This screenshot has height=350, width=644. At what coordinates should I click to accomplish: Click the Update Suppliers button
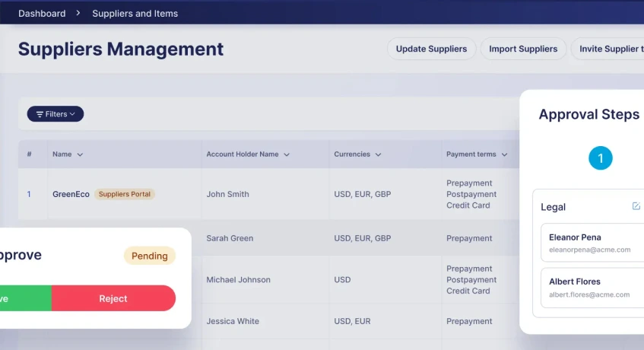[431, 49]
